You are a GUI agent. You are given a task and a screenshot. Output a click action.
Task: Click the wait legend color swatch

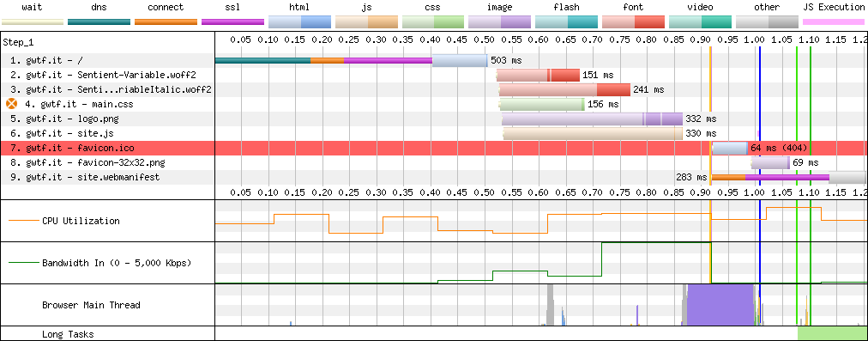pos(33,22)
